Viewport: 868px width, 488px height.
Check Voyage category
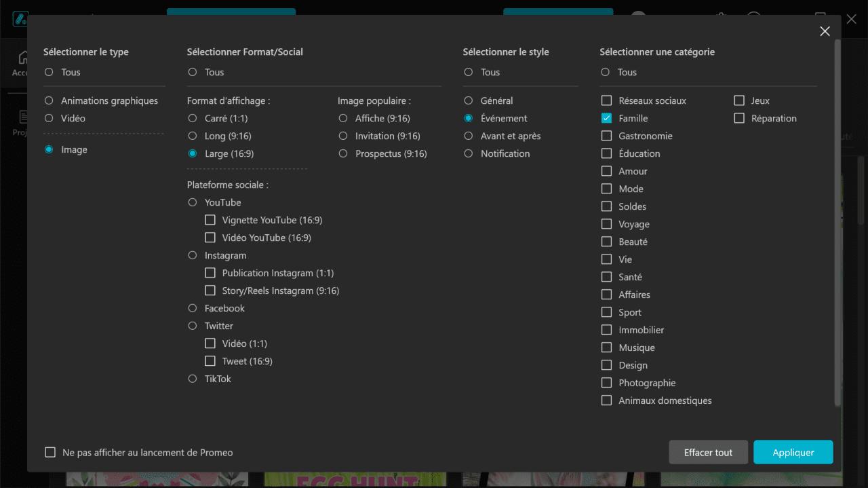coord(607,224)
